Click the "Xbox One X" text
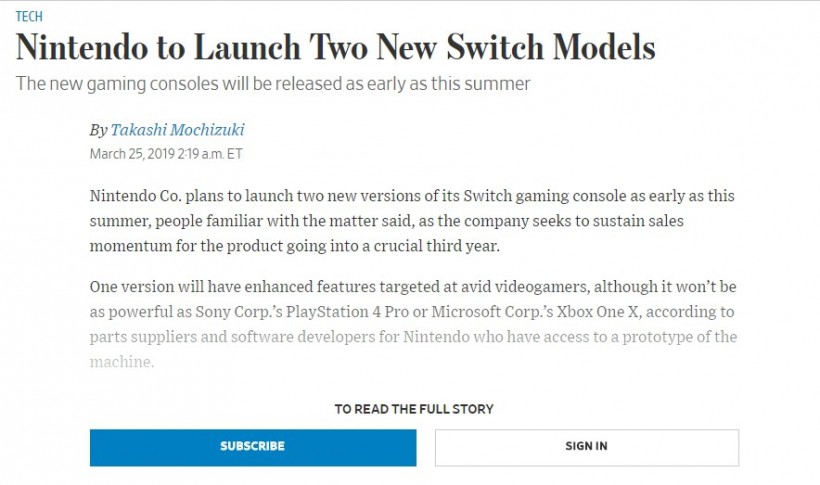 588,311
